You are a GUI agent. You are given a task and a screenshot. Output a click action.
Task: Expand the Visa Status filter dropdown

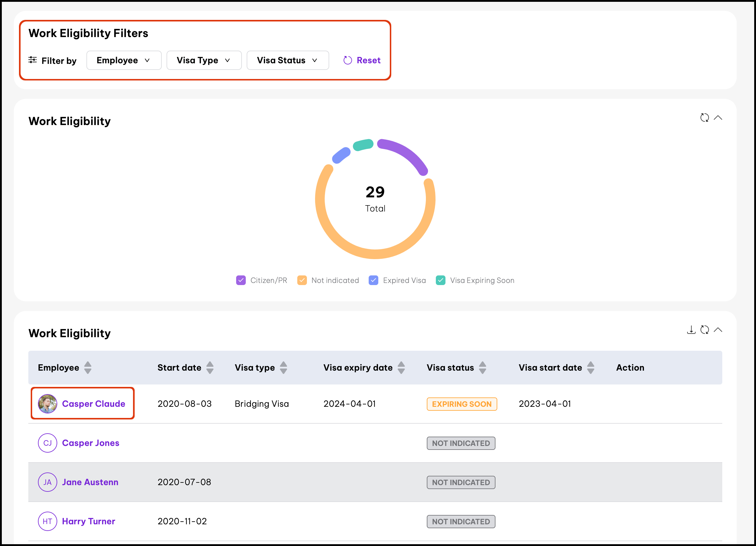click(x=287, y=60)
